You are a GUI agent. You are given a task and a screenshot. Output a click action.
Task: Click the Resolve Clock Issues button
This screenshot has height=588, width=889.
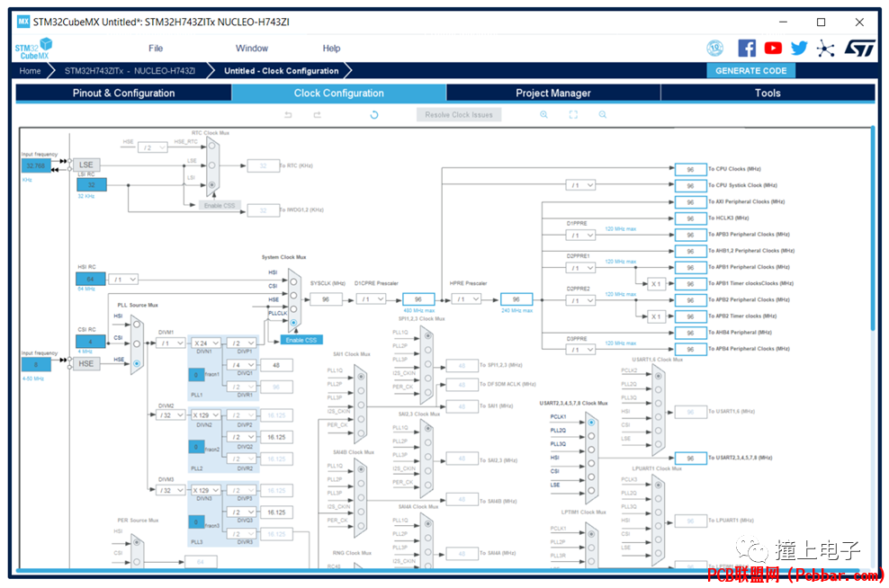click(459, 115)
